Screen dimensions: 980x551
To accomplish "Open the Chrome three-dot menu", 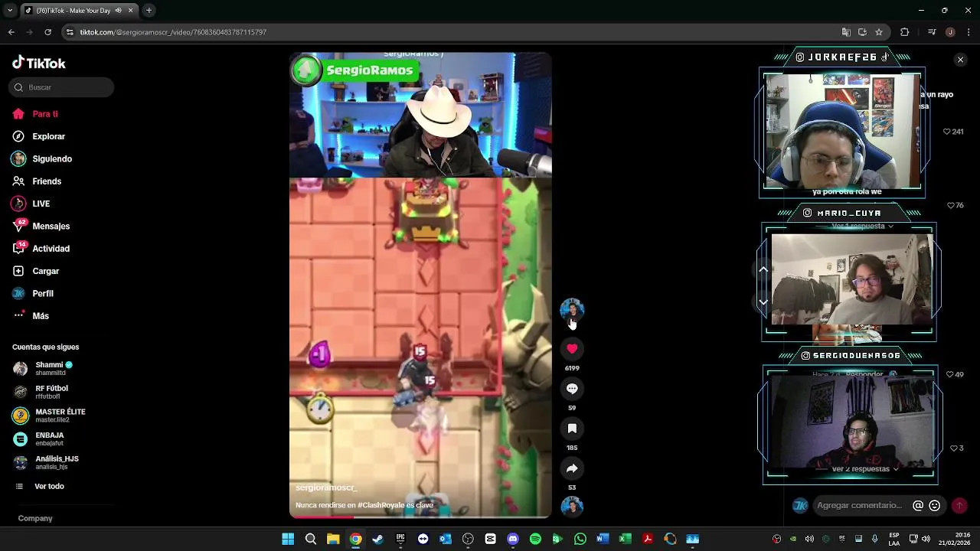I will [x=969, y=32].
